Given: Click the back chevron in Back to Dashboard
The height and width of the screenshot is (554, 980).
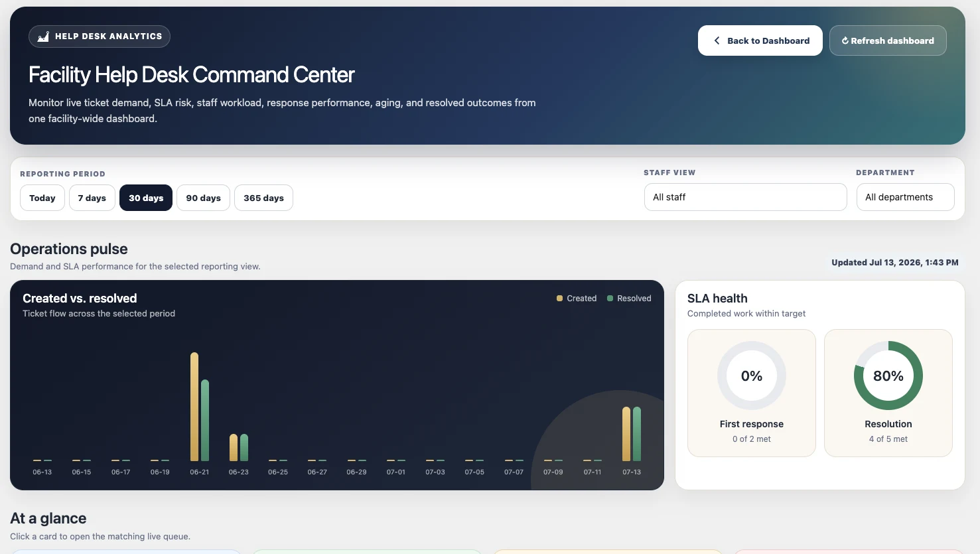Looking at the screenshot, I should tap(717, 40).
